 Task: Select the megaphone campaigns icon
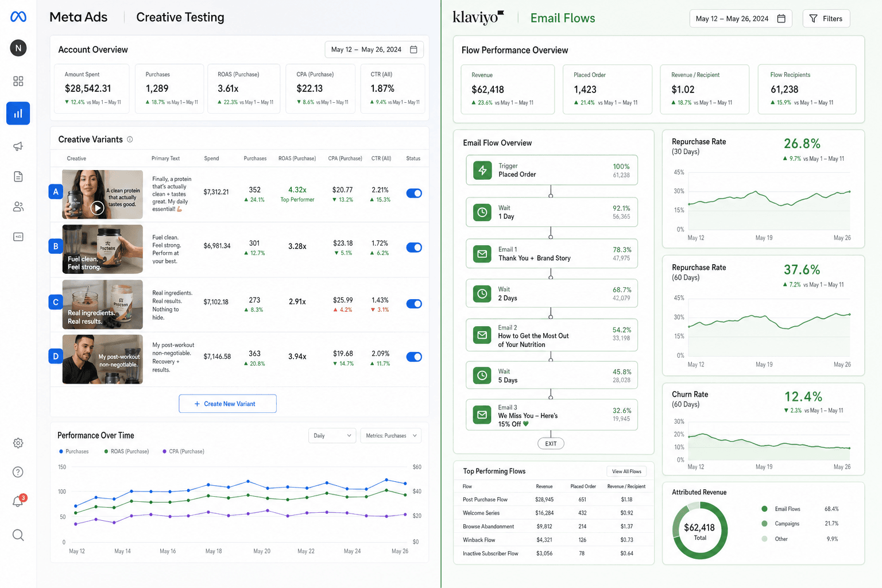coord(18,146)
